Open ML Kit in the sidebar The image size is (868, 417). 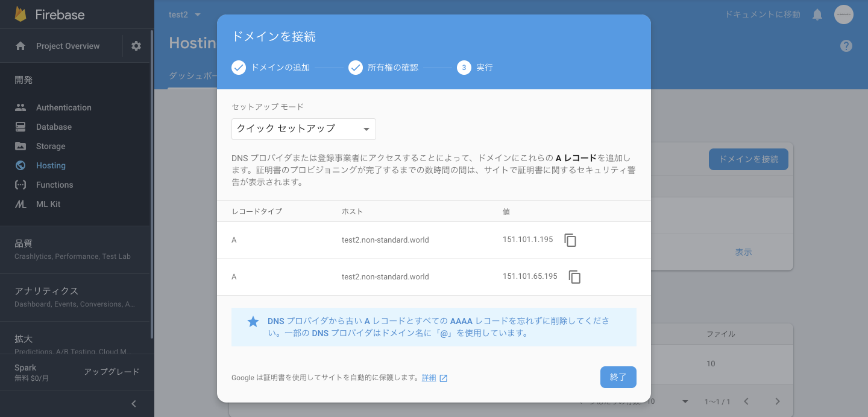coord(48,204)
